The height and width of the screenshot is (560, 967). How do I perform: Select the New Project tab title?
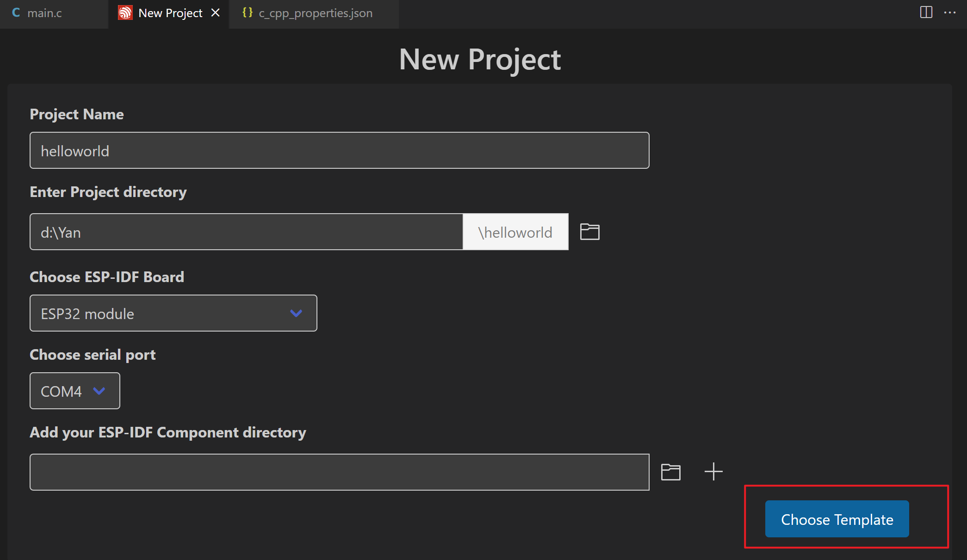[x=170, y=13]
